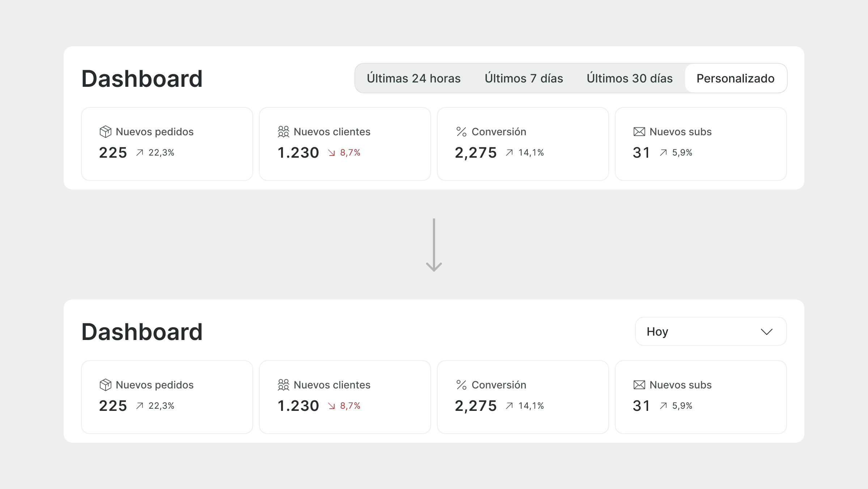868x489 pixels.
Task: Choose Últimos 30 días option
Action: pos(629,78)
